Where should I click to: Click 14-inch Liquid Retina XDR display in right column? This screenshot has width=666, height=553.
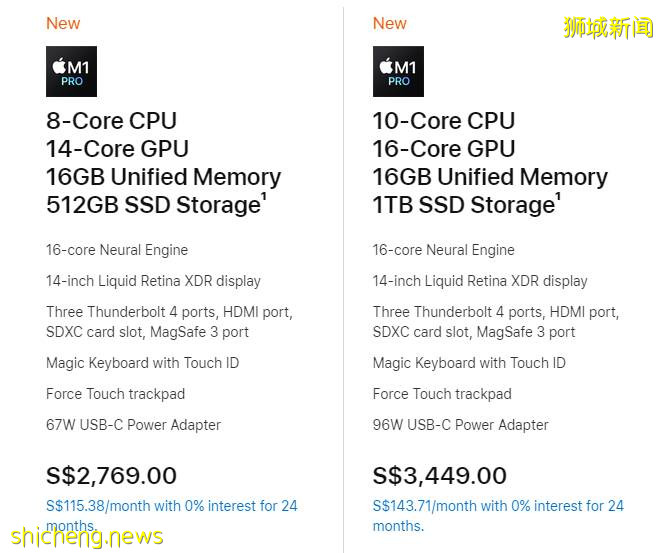pyautogui.click(x=480, y=281)
